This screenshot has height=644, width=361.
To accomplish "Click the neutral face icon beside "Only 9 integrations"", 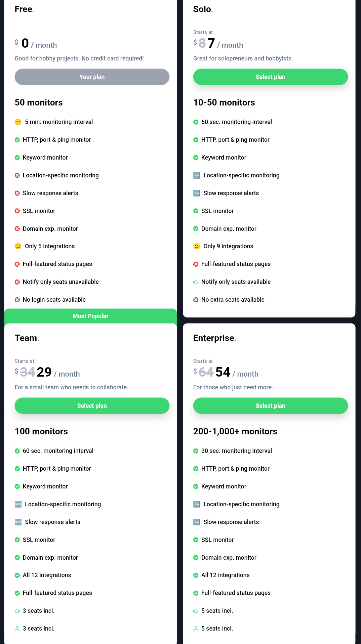I will pyautogui.click(x=197, y=246).
